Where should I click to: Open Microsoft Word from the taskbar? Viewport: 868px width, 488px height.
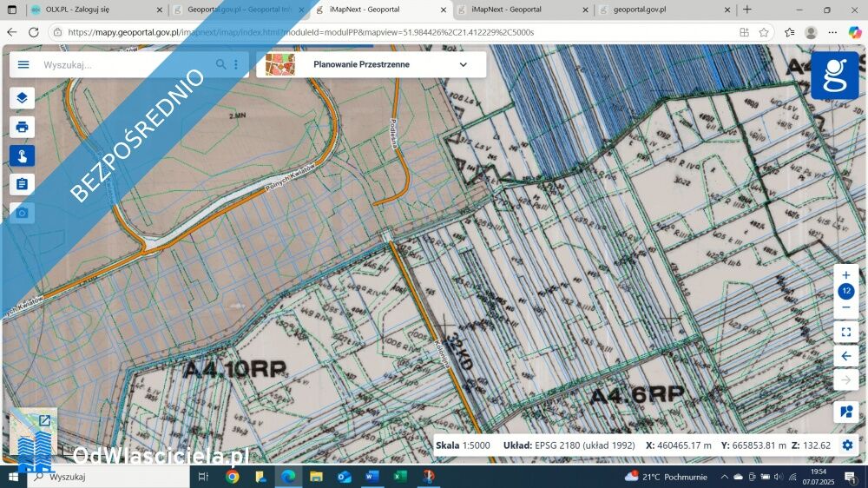click(x=372, y=477)
